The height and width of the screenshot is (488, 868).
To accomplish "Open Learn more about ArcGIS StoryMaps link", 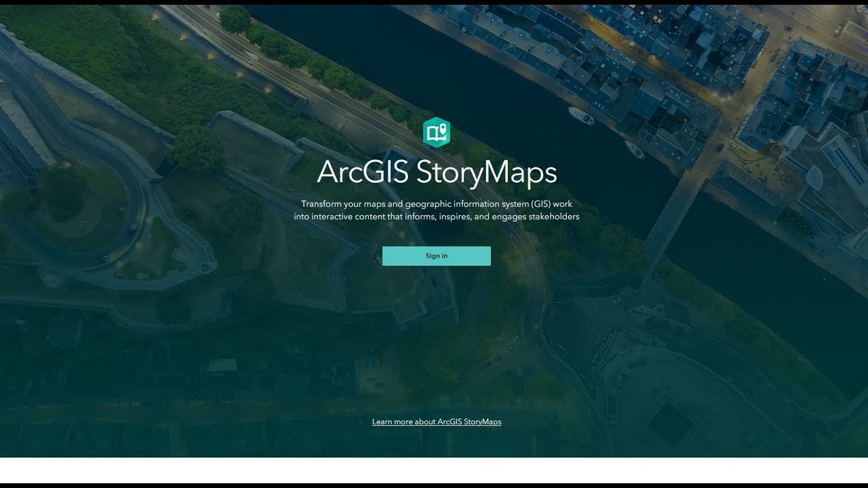I will coord(437,422).
